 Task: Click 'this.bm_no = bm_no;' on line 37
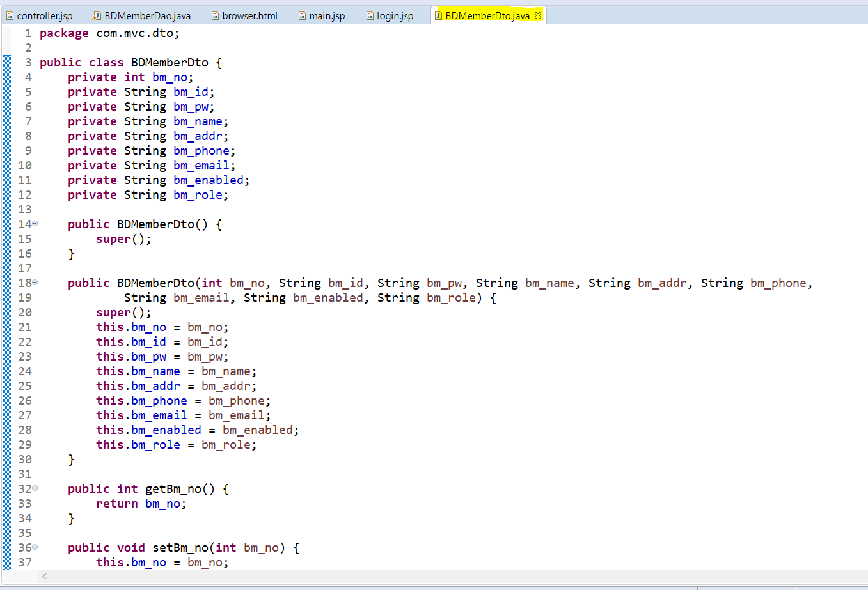[x=162, y=563]
